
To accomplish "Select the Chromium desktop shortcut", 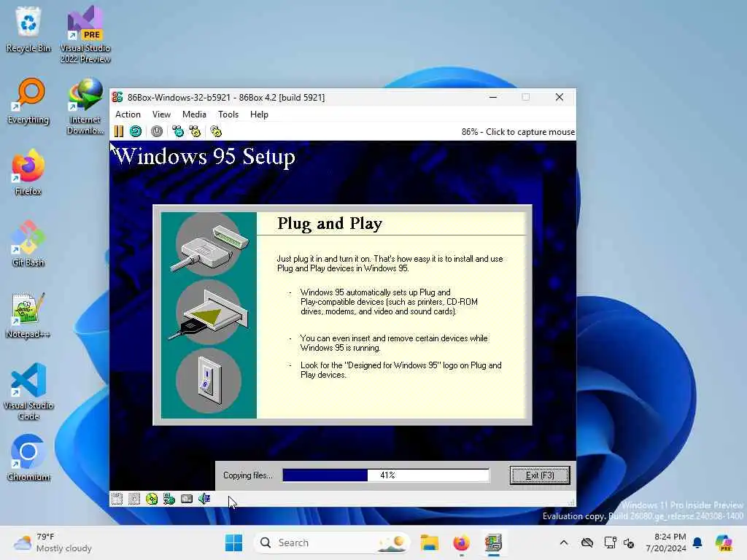I will click(x=28, y=458).
